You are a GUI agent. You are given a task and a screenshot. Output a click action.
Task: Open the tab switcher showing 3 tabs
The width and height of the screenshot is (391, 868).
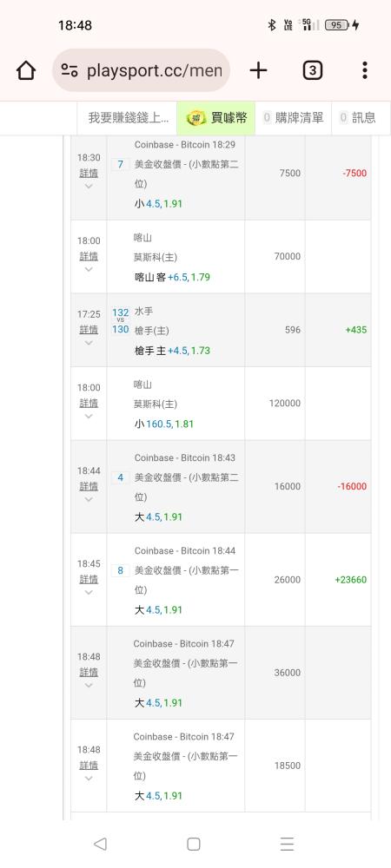(x=312, y=70)
